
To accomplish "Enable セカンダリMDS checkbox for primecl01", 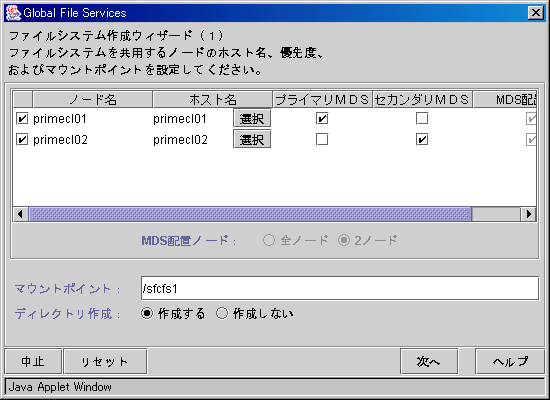I will tap(422, 118).
